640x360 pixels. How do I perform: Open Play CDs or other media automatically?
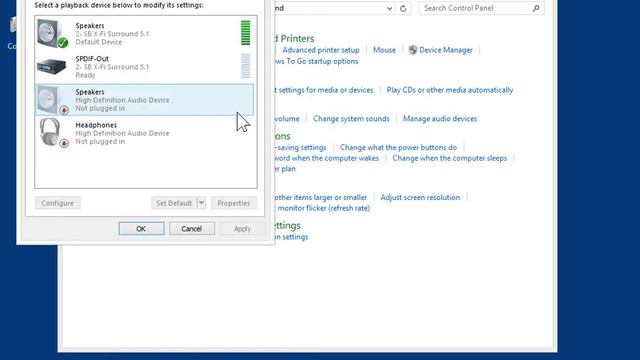tap(450, 90)
